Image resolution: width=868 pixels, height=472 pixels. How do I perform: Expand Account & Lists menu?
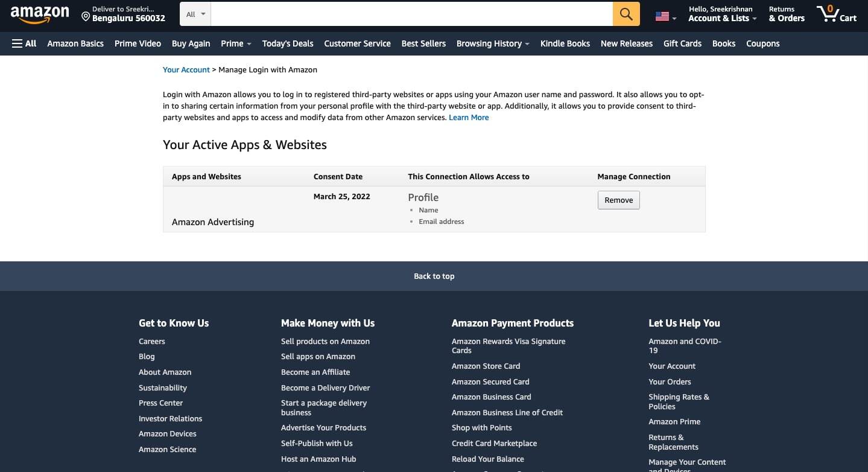coord(722,14)
